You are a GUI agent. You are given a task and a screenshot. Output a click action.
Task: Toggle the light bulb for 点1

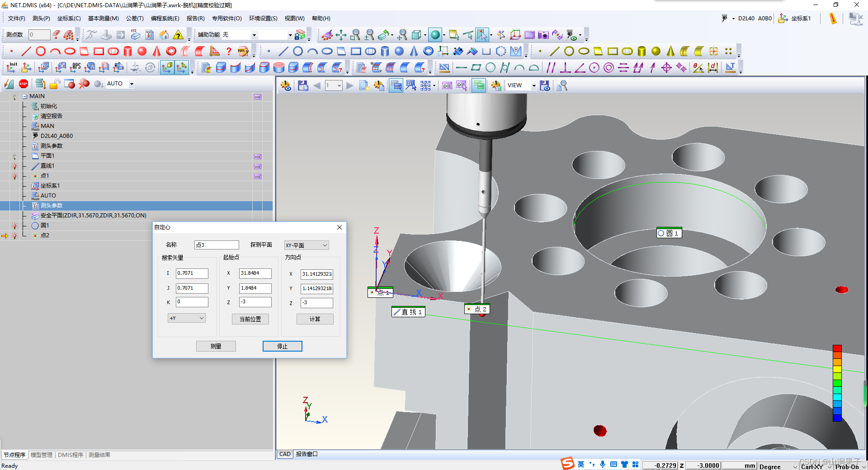[x=14, y=176]
